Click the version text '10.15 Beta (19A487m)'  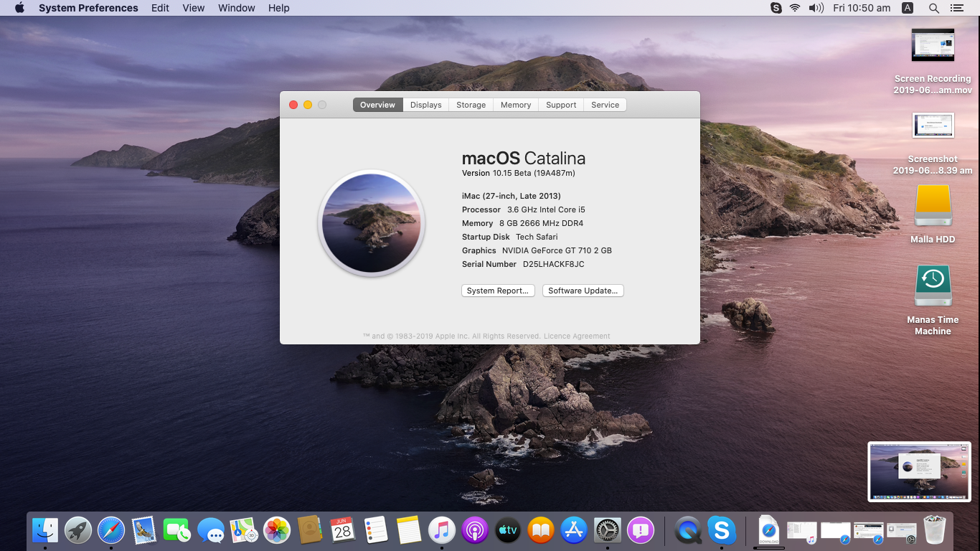[534, 173]
